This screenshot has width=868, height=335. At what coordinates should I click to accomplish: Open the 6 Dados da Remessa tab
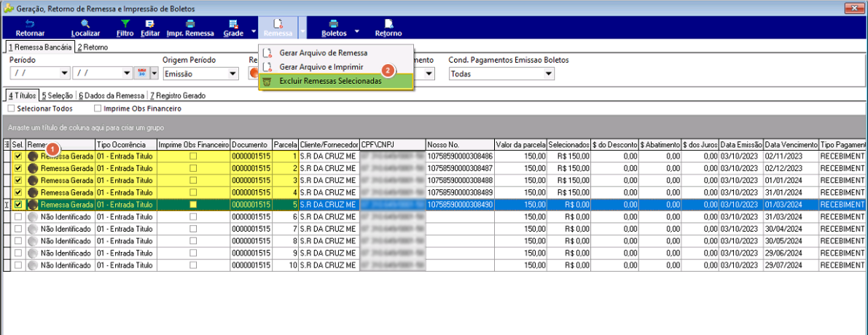tap(112, 95)
